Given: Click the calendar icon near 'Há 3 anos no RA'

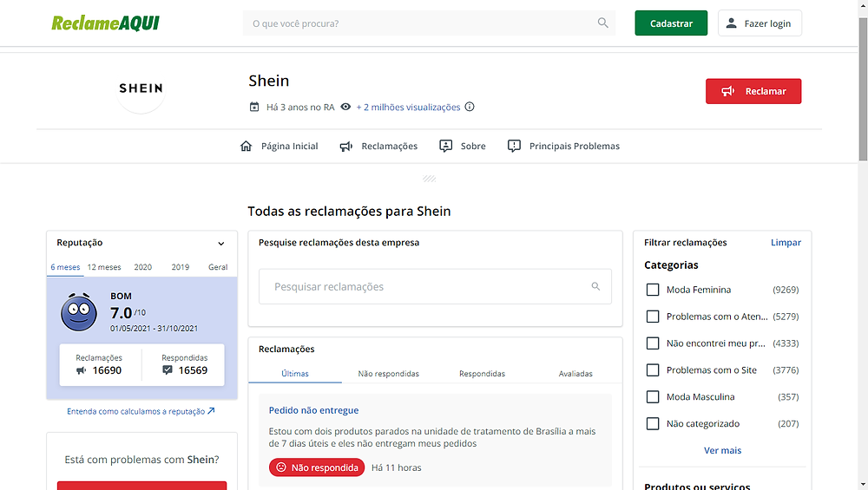Looking at the screenshot, I should [254, 107].
